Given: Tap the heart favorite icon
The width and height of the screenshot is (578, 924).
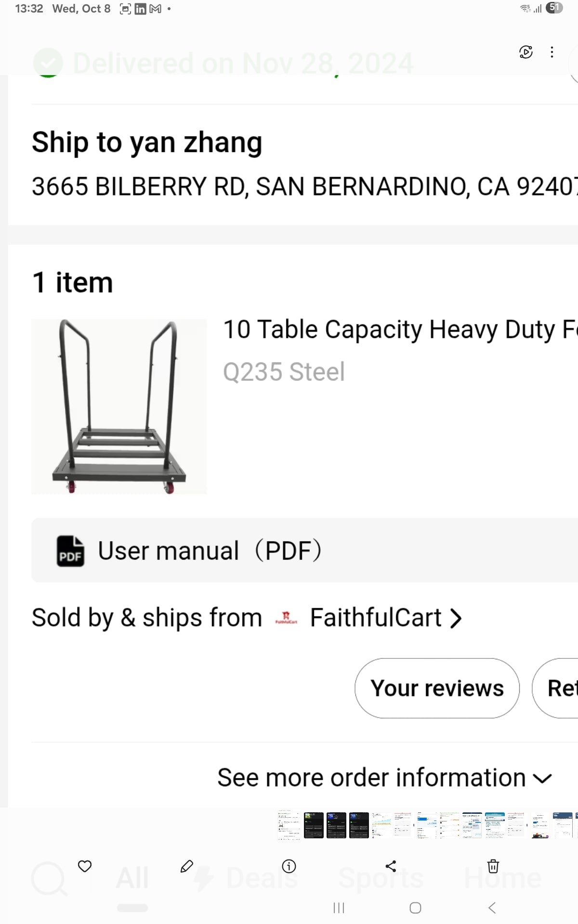Looking at the screenshot, I should pos(85,866).
